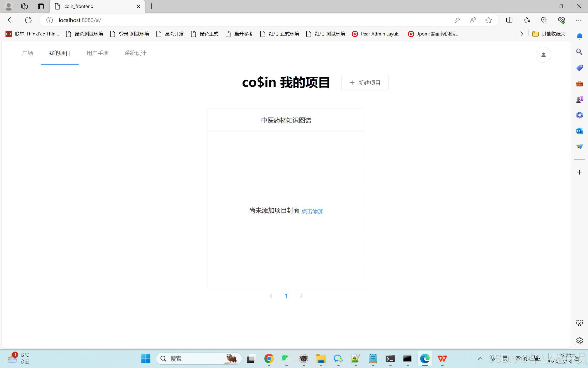Expand the bookmarks bar overflow chevron

521,34
